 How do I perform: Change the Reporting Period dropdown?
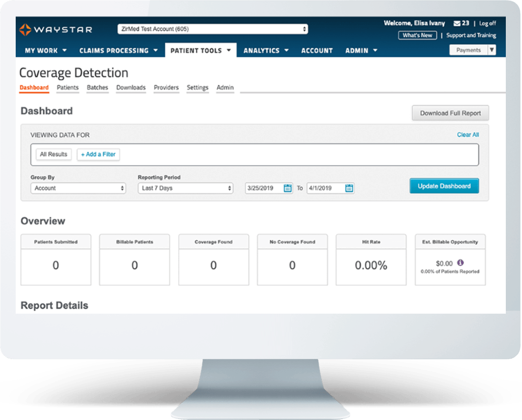click(x=185, y=188)
